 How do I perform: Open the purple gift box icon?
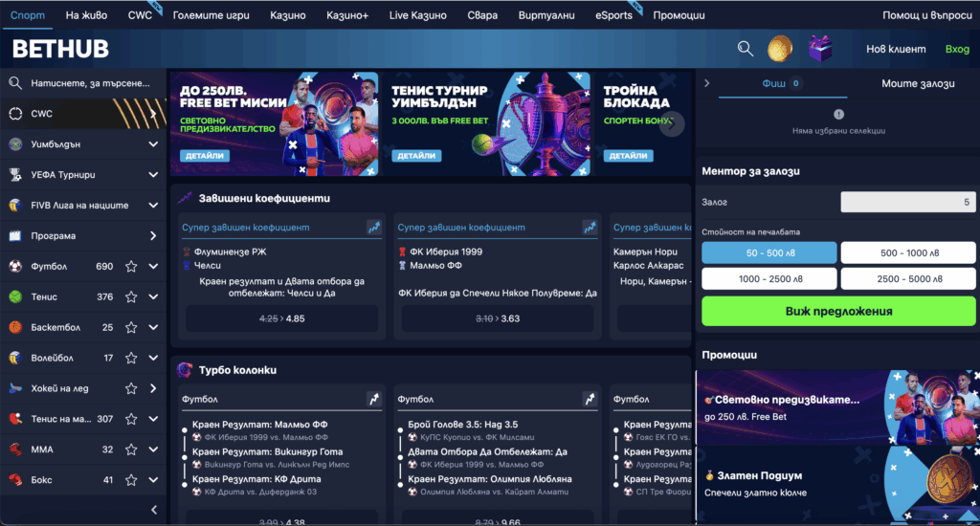(x=822, y=49)
